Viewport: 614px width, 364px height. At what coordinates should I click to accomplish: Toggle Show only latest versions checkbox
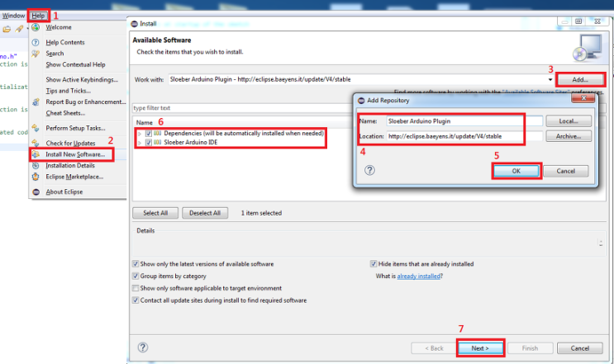[136, 264]
